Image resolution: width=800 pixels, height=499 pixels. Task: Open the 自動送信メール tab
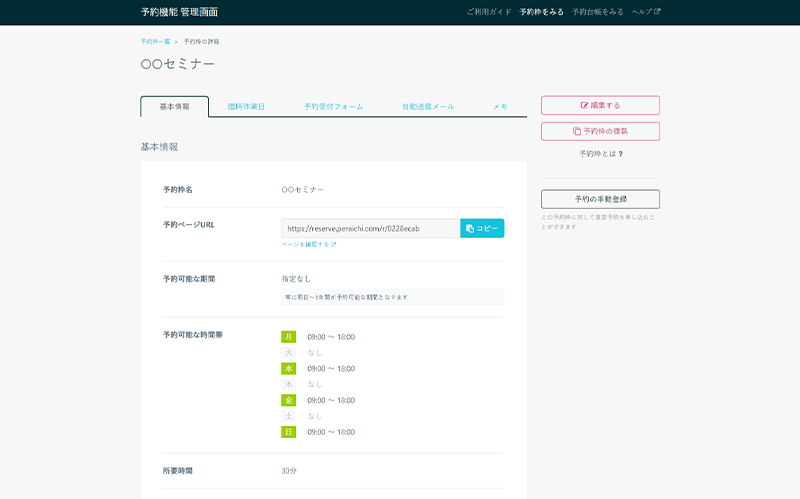[x=427, y=106]
